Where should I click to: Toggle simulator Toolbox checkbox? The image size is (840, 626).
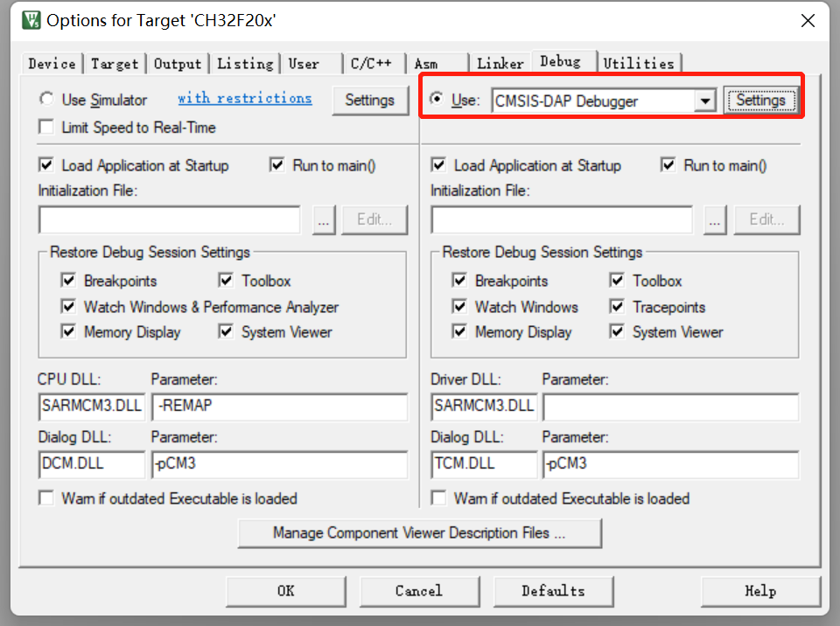pyautogui.click(x=226, y=280)
